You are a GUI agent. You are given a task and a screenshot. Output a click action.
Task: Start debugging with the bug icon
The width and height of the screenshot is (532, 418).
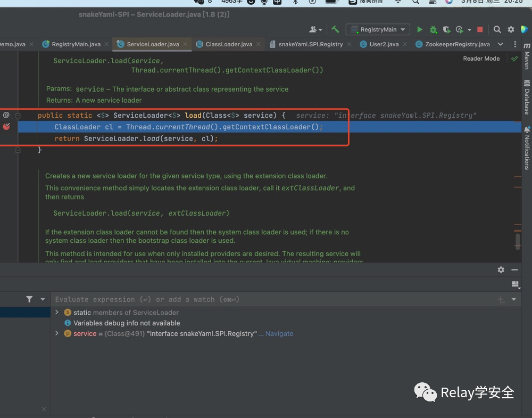[x=433, y=29]
